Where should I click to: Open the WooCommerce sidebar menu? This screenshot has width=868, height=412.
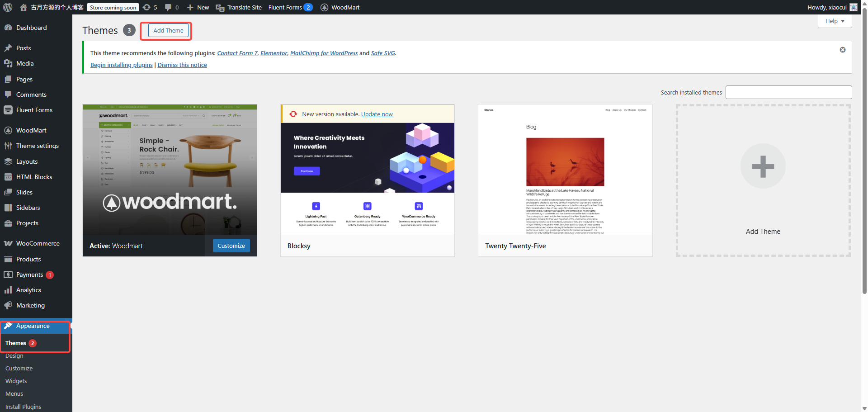tap(38, 243)
